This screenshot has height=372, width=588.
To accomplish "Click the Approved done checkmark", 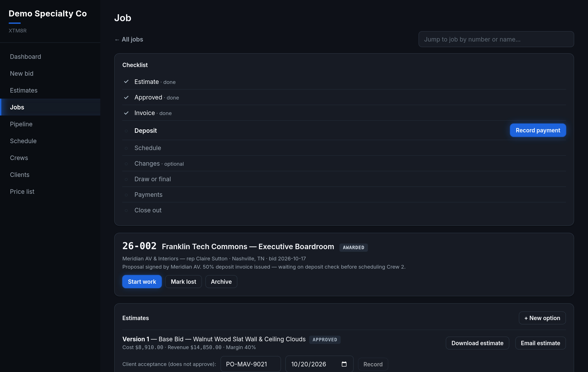I will pos(126,97).
